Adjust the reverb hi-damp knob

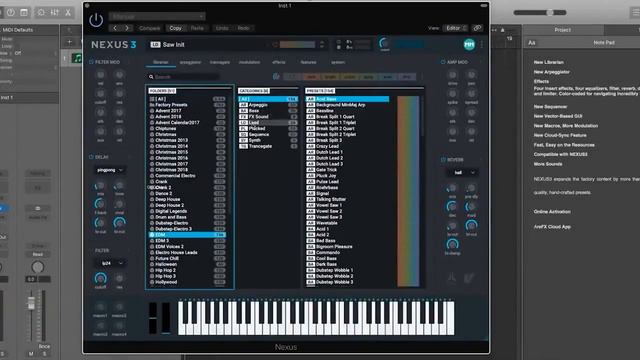452,244
